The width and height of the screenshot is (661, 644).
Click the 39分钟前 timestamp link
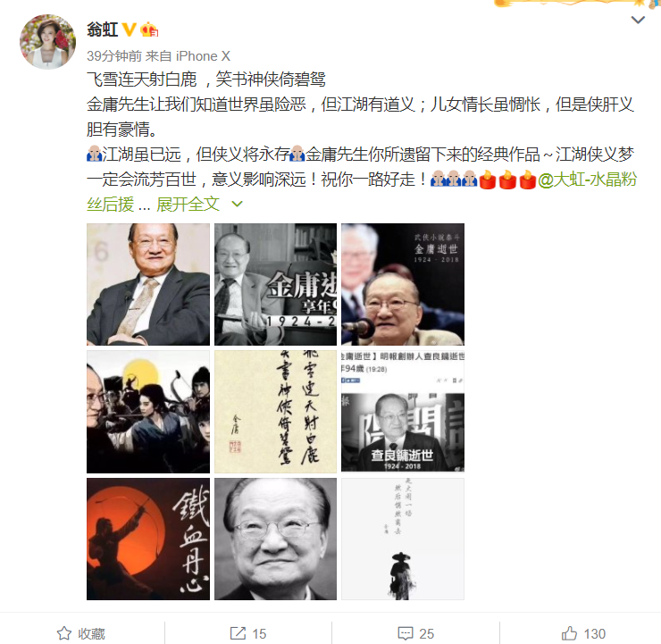click(114, 56)
